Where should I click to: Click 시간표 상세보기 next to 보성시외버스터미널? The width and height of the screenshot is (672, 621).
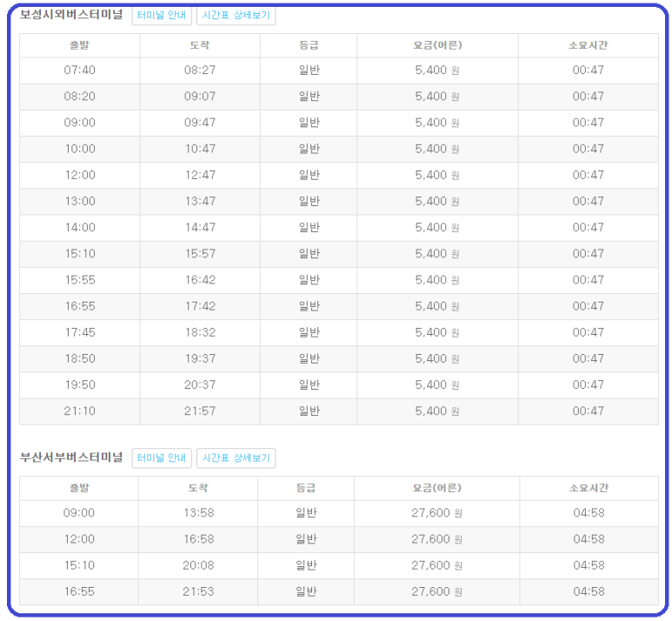click(236, 16)
